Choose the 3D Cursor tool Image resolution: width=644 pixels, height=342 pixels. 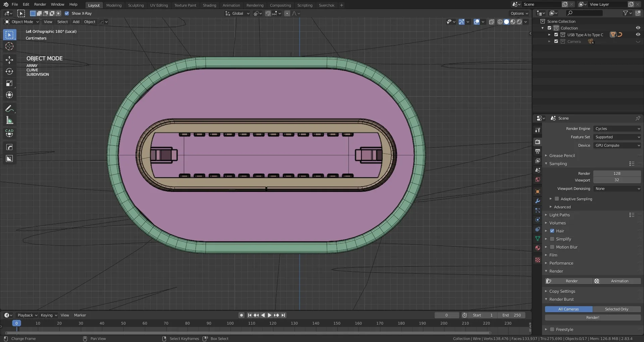[x=9, y=46]
